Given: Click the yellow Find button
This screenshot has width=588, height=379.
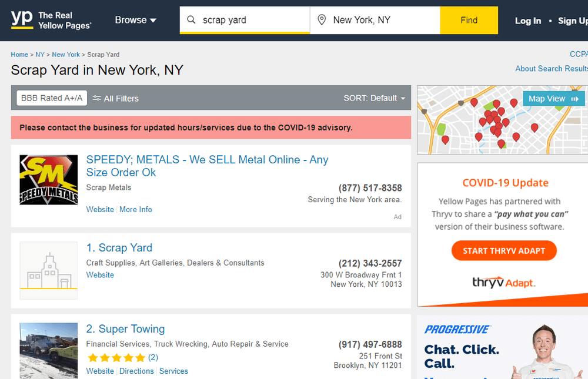Looking at the screenshot, I should 469,20.
